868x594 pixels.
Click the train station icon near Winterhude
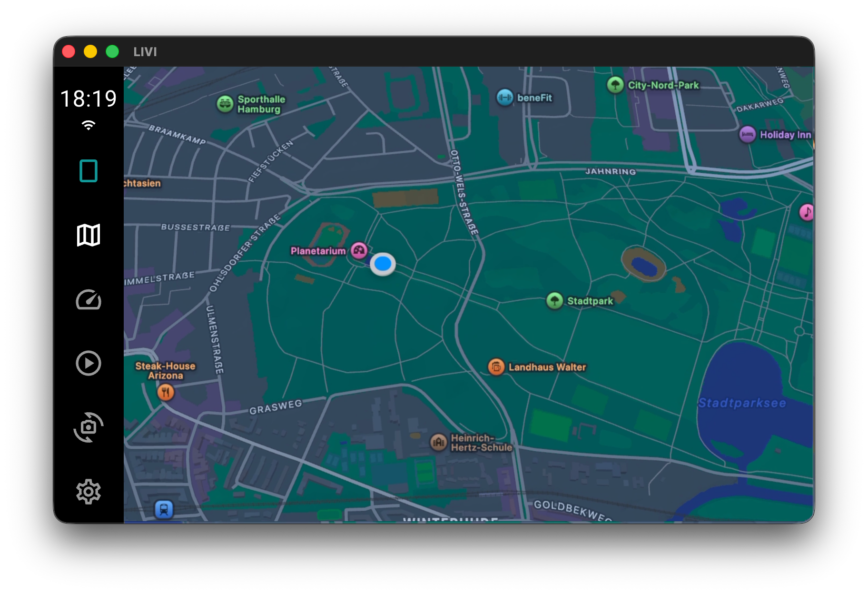click(164, 509)
